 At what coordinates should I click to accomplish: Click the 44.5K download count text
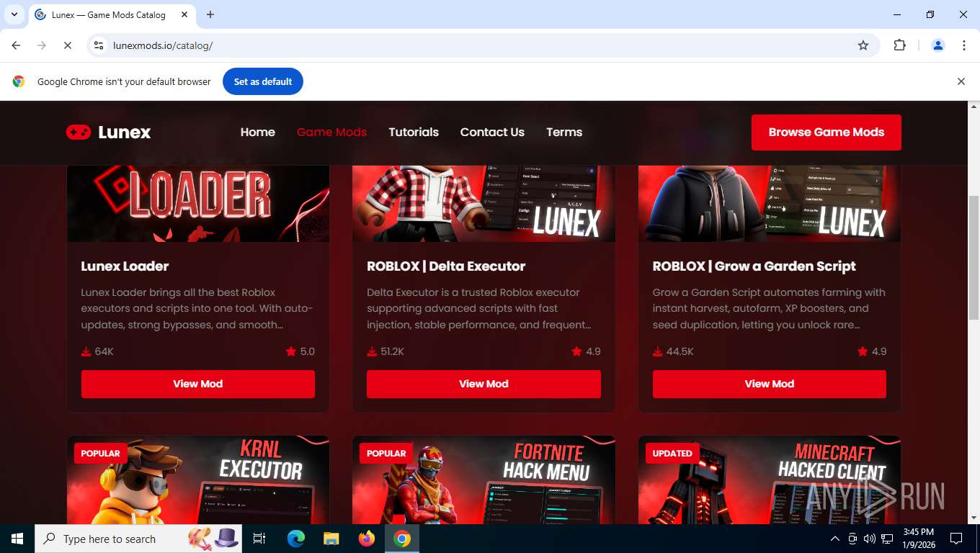pyautogui.click(x=680, y=352)
